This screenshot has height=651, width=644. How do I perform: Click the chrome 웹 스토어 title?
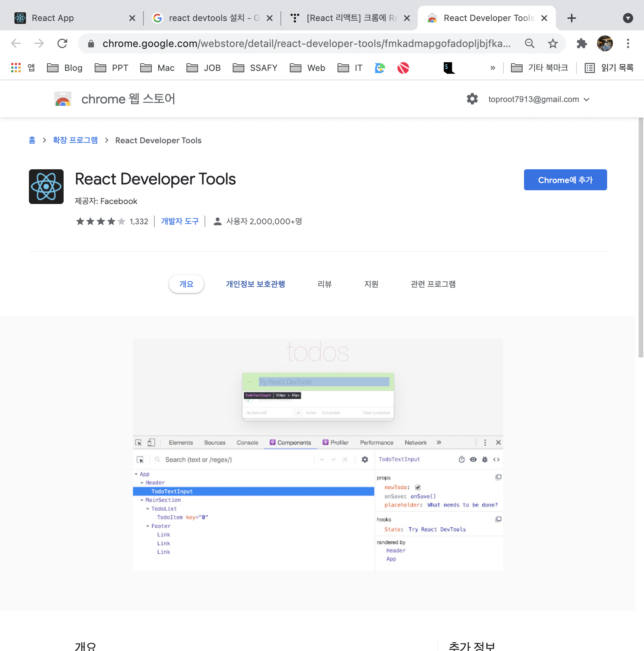pos(128,99)
